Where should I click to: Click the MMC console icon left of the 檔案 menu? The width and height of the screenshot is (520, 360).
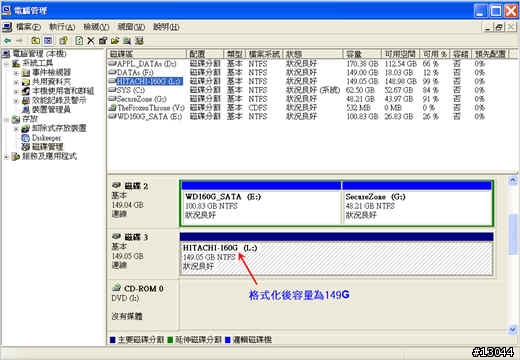(7, 27)
